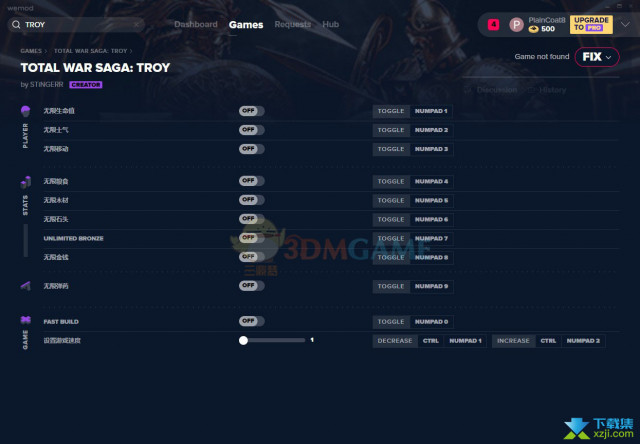Click the coin balance icon

coord(533,29)
